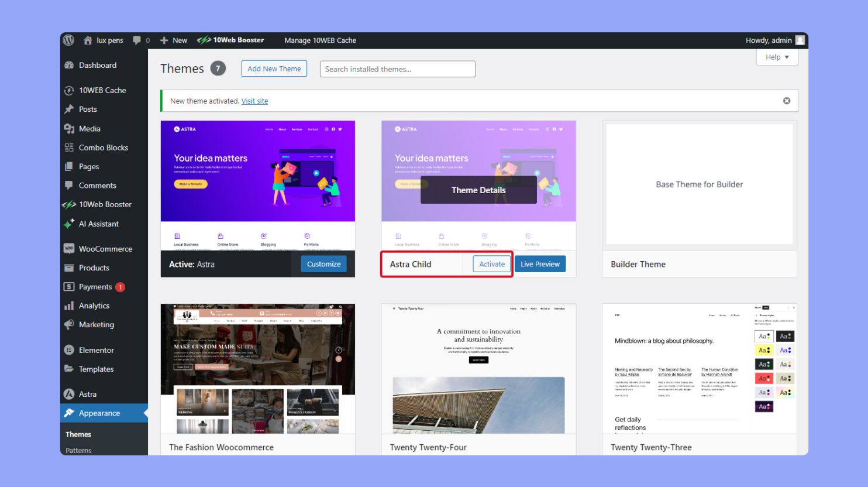The image size is (868, 487).
Task: Open comments via the speech bubble icon
Action: pyautogui.click(x=136, y=40)
